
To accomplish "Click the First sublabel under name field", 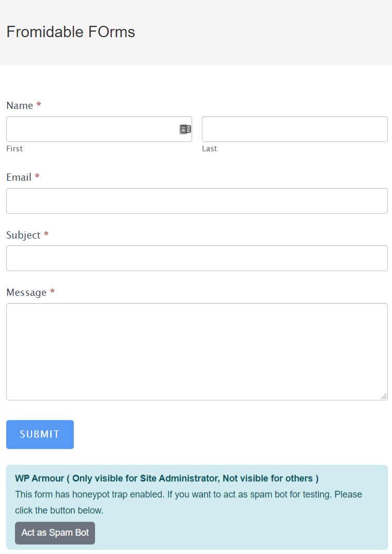I will click(14, 148).
